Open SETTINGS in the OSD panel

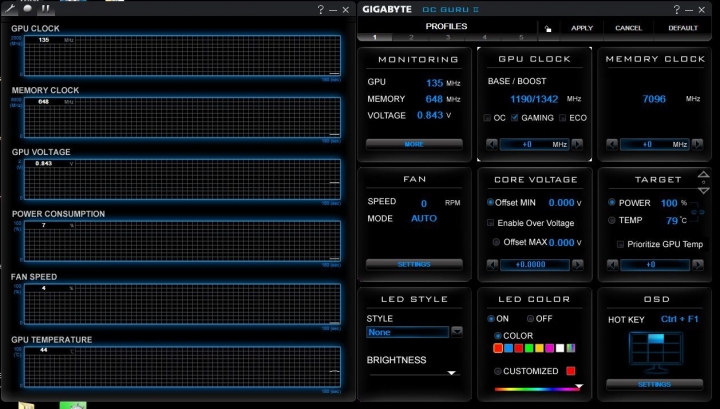click(x=655, y=384)
